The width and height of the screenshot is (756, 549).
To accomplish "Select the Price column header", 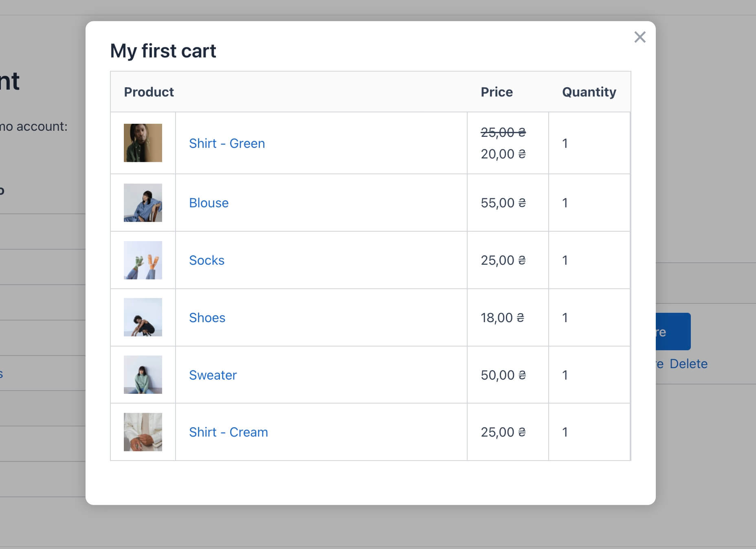I will pos(497,92).
